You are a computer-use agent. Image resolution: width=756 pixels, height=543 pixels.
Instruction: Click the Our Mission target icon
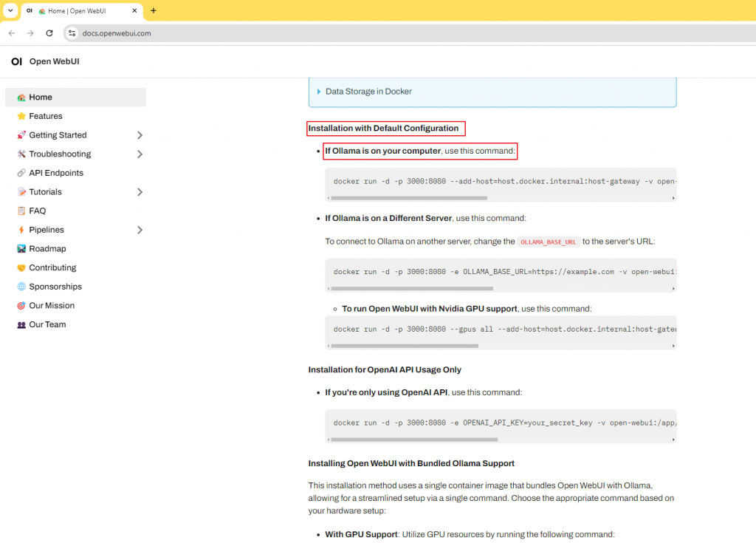click(x=21, y=306)
